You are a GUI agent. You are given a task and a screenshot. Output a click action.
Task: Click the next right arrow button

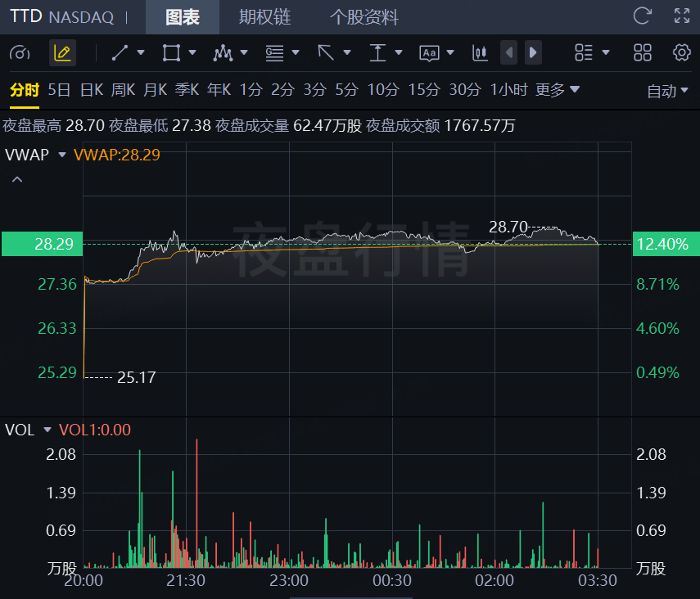[533, 52]
